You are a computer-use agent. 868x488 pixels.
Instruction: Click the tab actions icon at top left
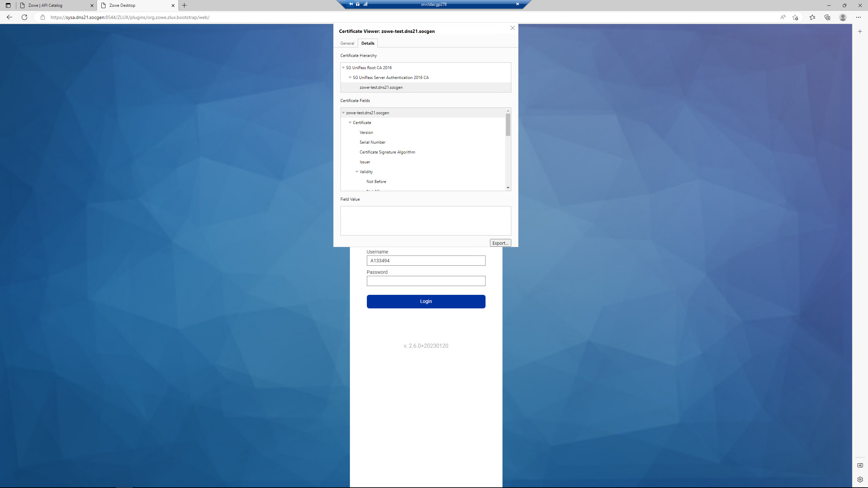(x=8, y=5)
